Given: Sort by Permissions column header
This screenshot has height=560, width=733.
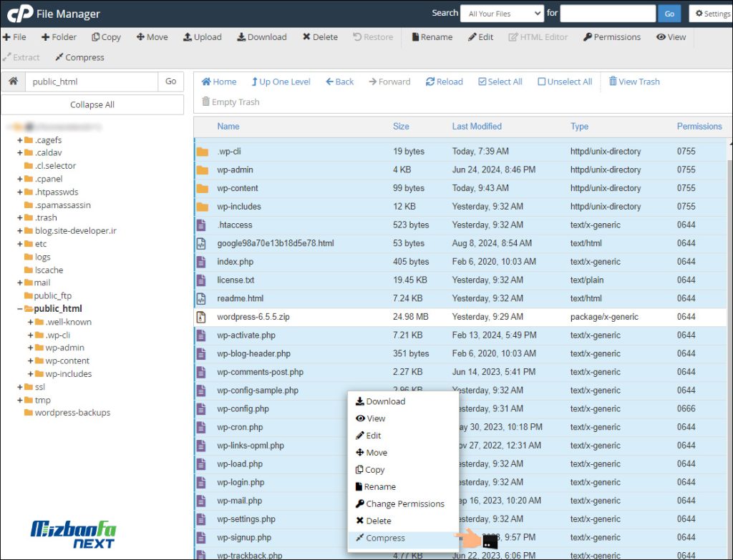Looking at the screenshot, I should pyautogui.click(x=699, y=127).
